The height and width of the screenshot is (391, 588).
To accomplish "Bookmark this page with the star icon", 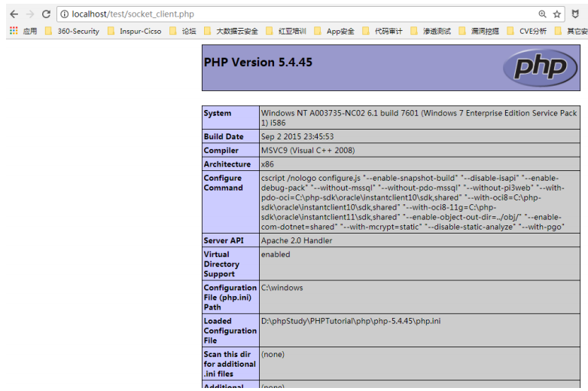I will [557, 14].
